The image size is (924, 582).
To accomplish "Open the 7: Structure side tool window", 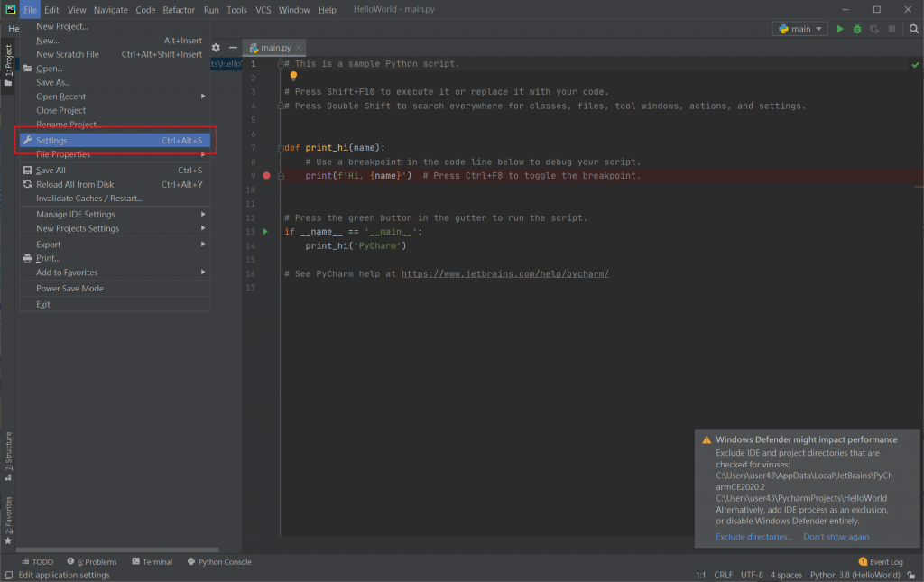I will click(8, 457).
